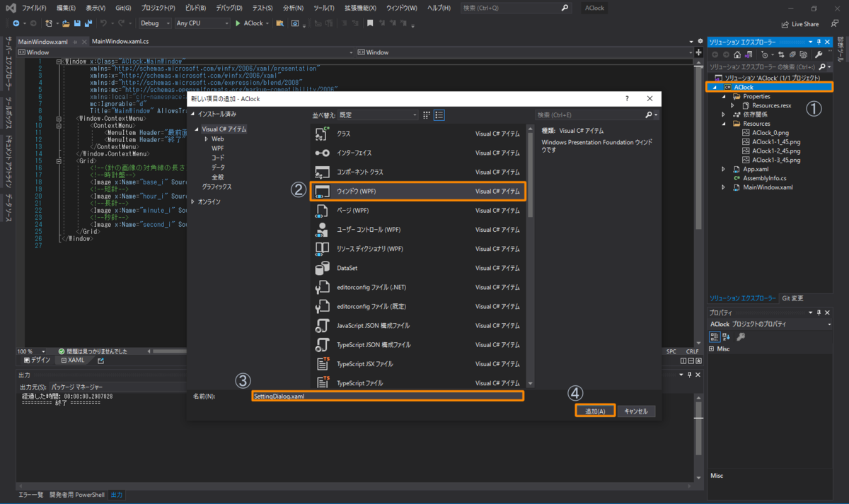This screenshot has width=849, height=504.
Task: Switch to the エラー一覧 tab
Action: pyautogui.click(x=31, y=495)
